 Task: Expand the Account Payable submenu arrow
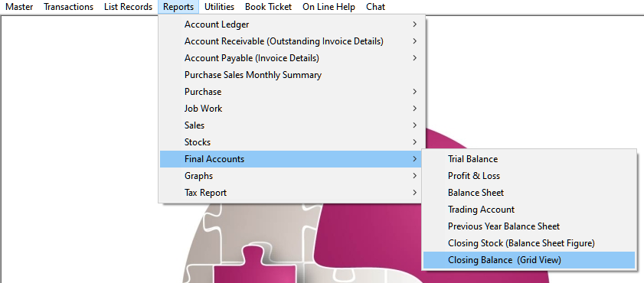tap(414, 58)
